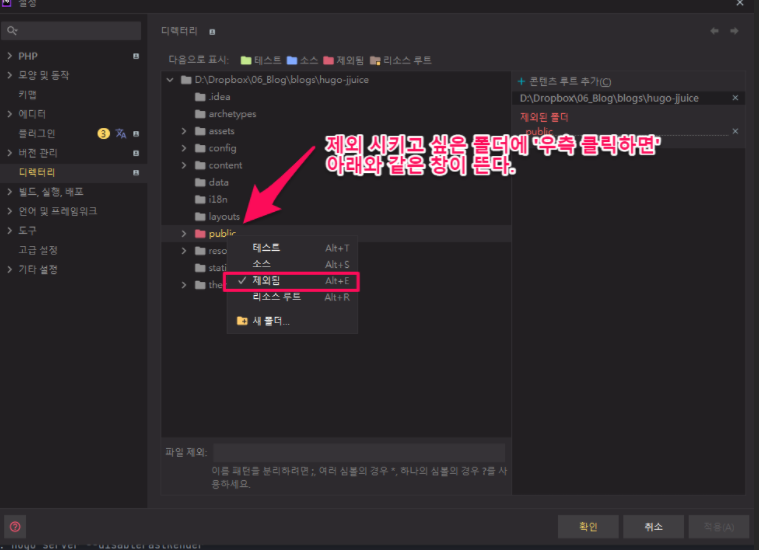Select the i18n folder row
The image size is (759, 550).
click(x=336, y=199)
